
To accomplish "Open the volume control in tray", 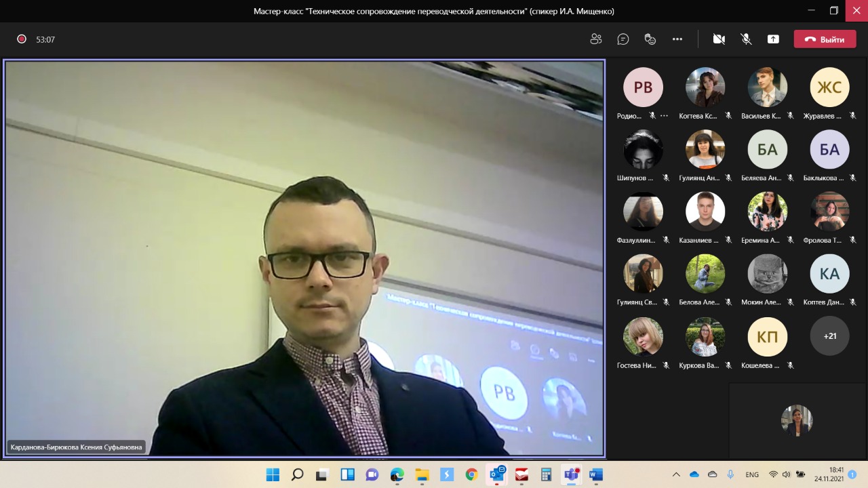I will (787, 474).
